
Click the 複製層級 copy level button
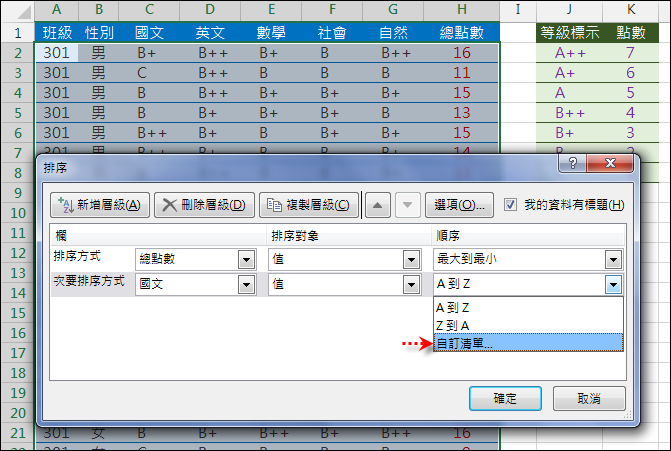(x=309, y=205)
